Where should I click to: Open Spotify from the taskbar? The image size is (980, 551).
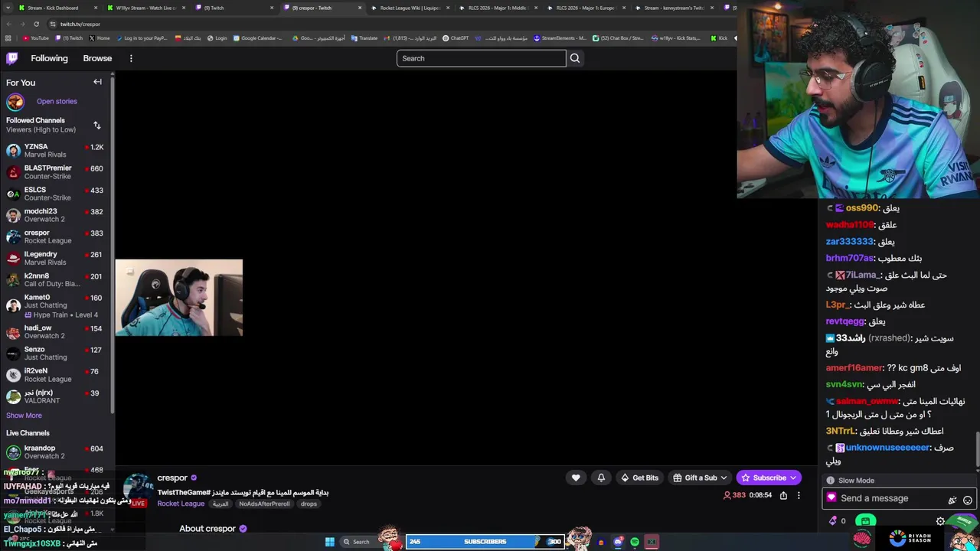635,542
